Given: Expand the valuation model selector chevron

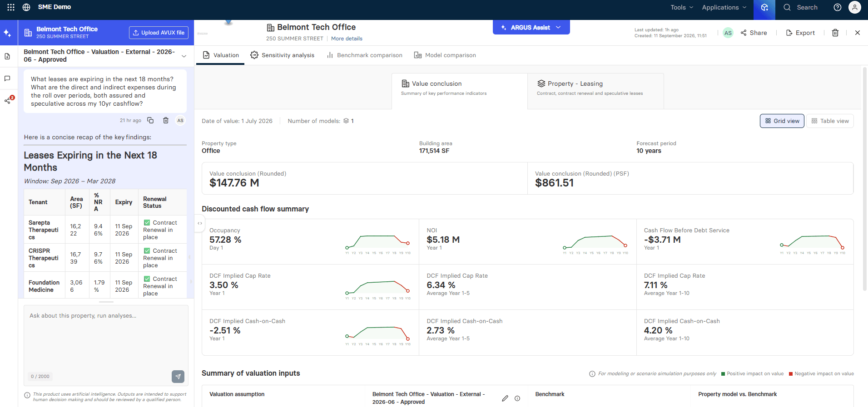Looking at the screenshot, I should click(184, 56).
